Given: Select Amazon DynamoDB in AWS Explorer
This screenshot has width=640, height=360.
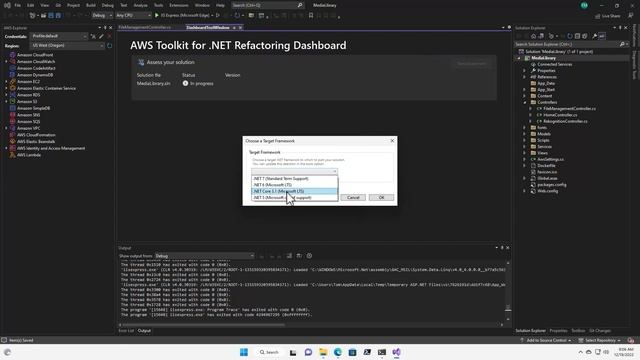Looking at the screenshot, I should pos(35,75).
